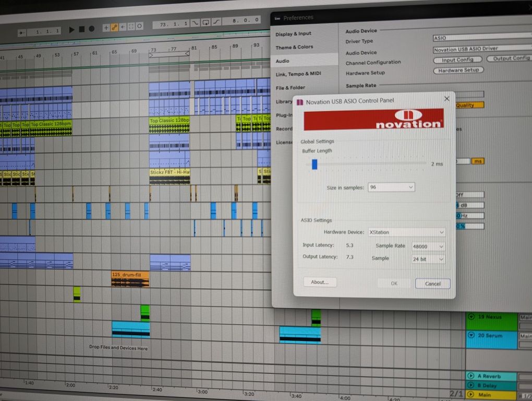The height and width of the screenshot is (401, 532).
Task: Click the Output Config button
Action: (x=510, y=58)
